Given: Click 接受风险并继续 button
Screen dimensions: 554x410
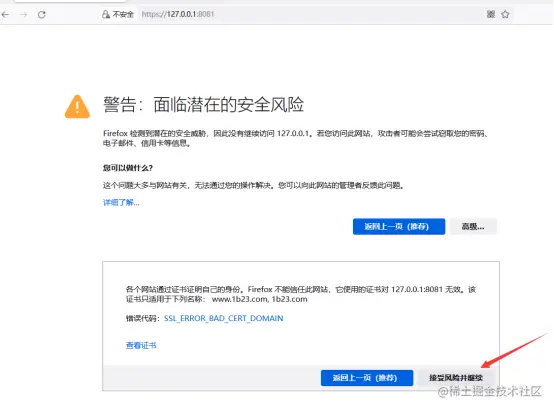Looking at the screenshot, I should point(456,378).
